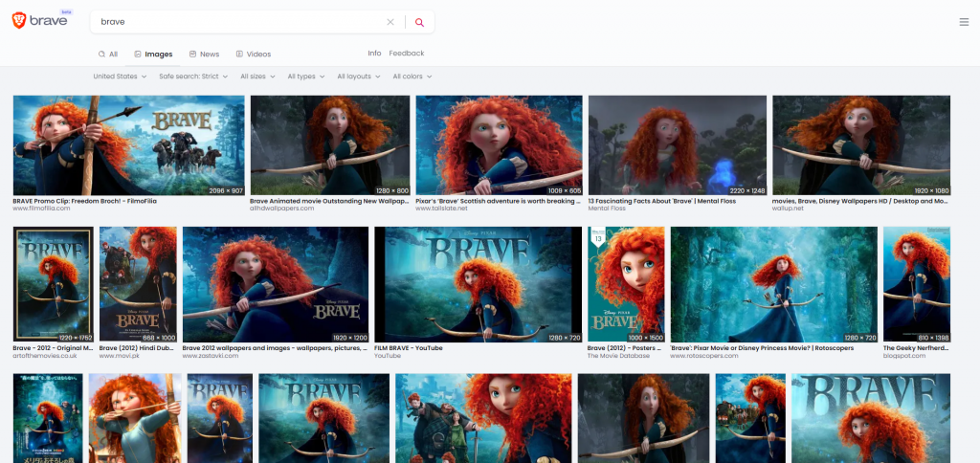The height and width of the screenshot is (463, 980).
Task: Open the Safe search: Strict dropdown
Action: pyautogui.click(x=194, y=77)
